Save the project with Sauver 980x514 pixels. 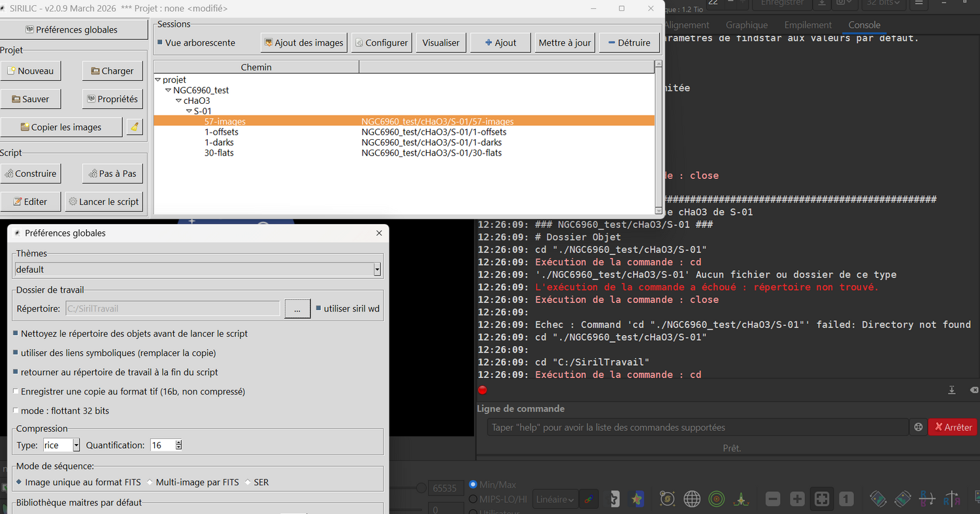tap(31, 99)
